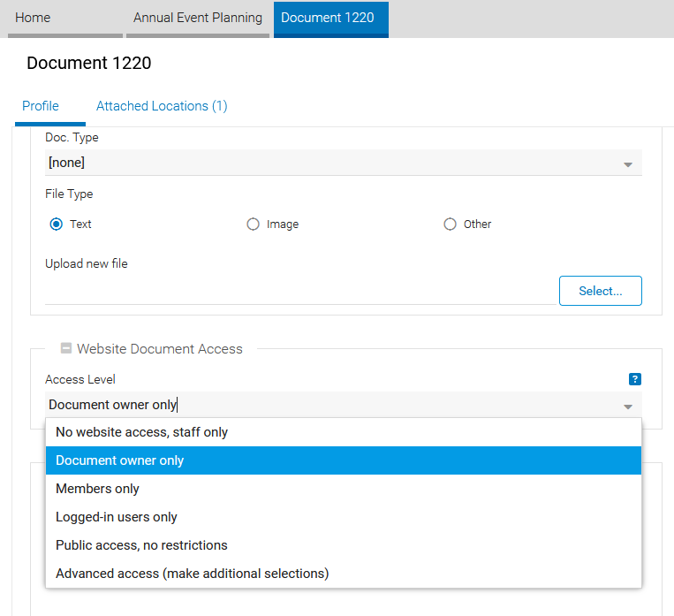Click the Access Level dropdown arrow
Screen dimensions: 674x616
627,406
